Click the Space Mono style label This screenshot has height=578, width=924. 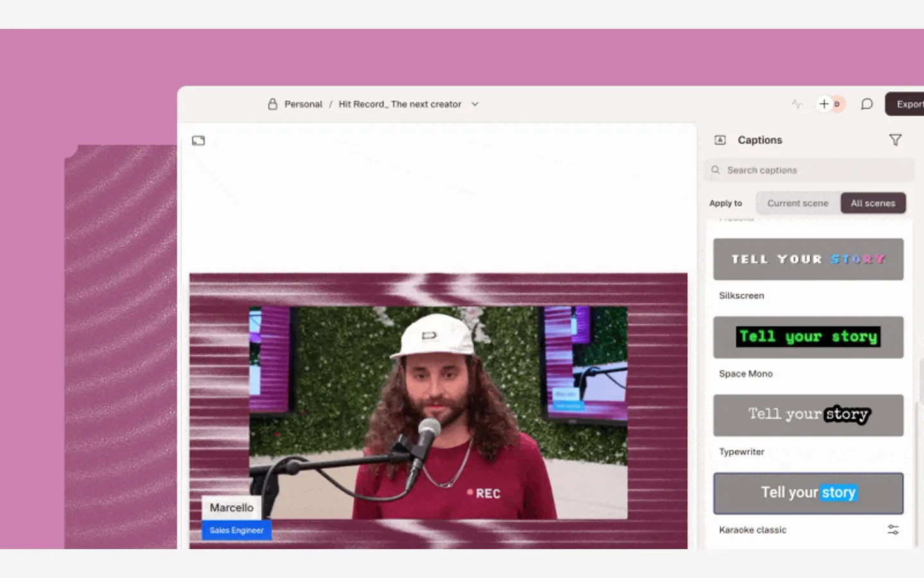pos(746,374)
